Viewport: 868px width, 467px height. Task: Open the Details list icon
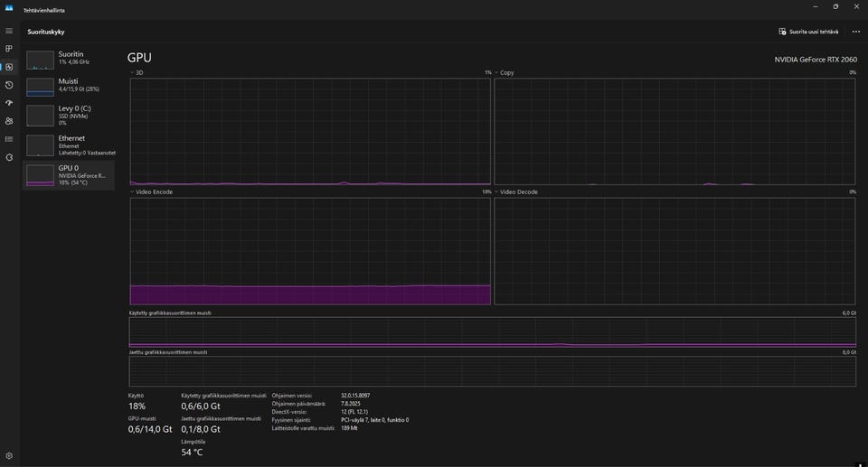pyautogui.click(x=9, y=139)
